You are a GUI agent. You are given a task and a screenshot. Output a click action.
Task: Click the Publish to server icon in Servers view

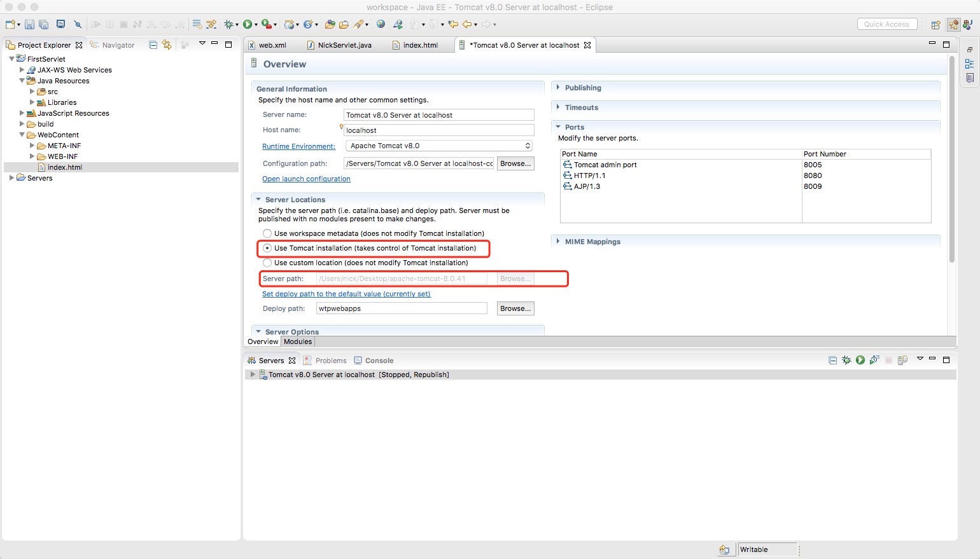[x=902, y=360]
